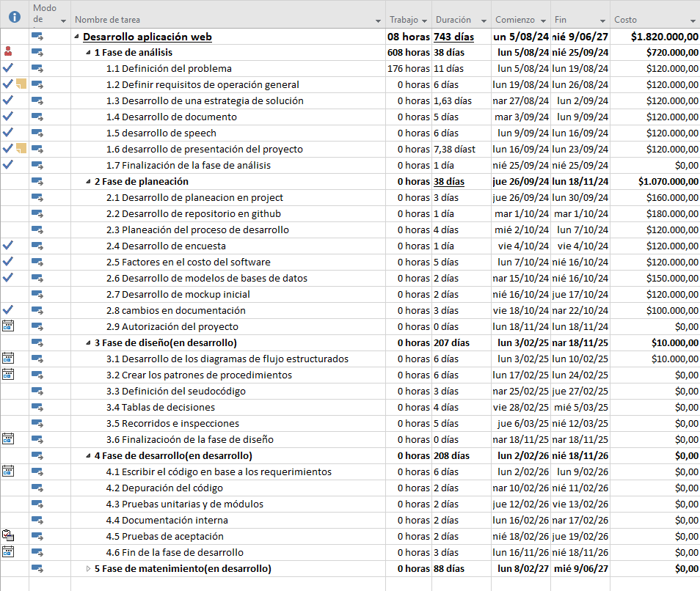Image resolution: width=700 pixels, height=591 pixels.
Task: Click the indicator icon for 4.5 Pruebas de aceptación
Action: [8, 536]
